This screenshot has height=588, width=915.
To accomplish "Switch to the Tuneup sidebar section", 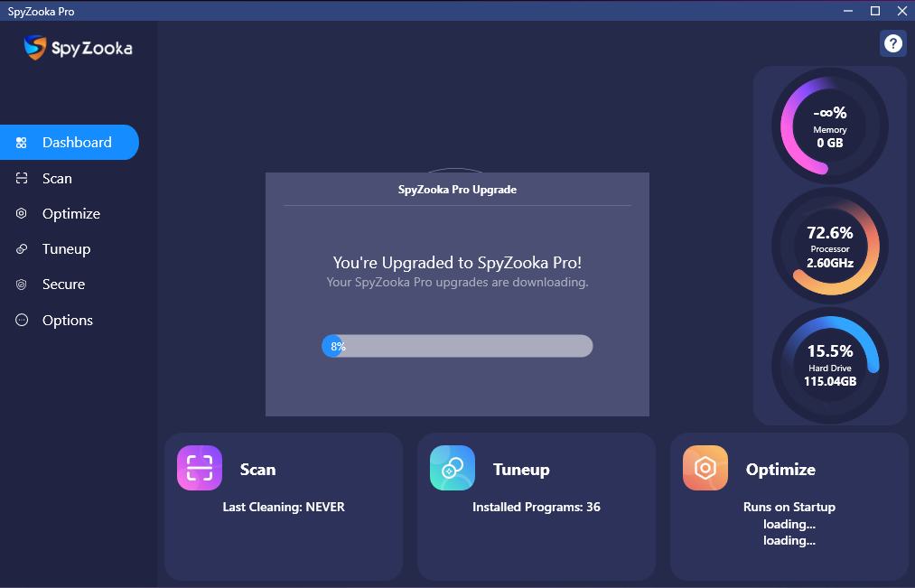I will click(67, 249).
